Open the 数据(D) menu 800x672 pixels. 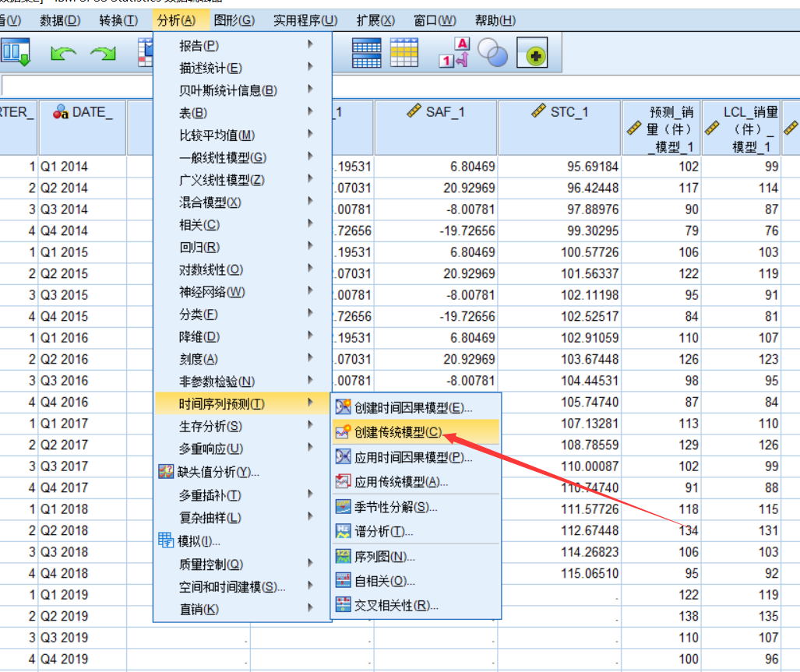tap(60, 20)
